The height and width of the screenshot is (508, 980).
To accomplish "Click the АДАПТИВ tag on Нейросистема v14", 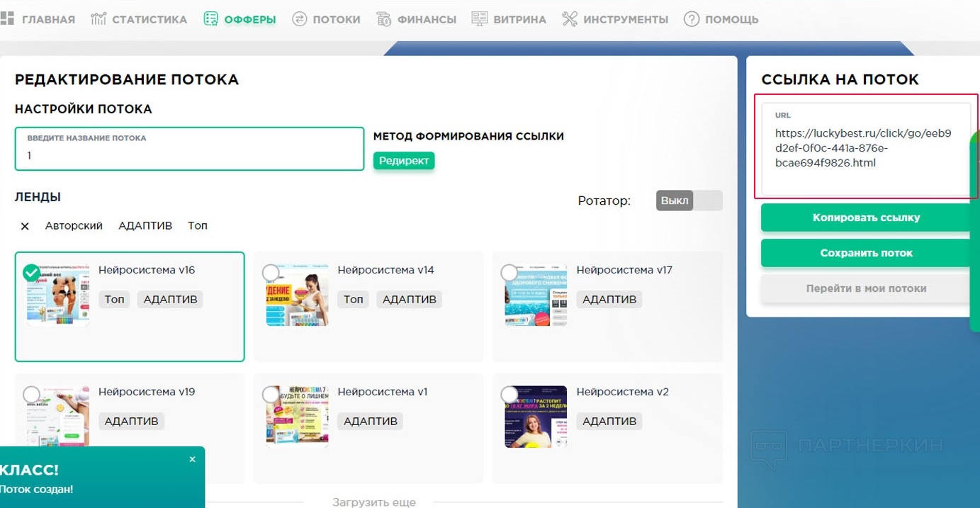I will 409,300.
